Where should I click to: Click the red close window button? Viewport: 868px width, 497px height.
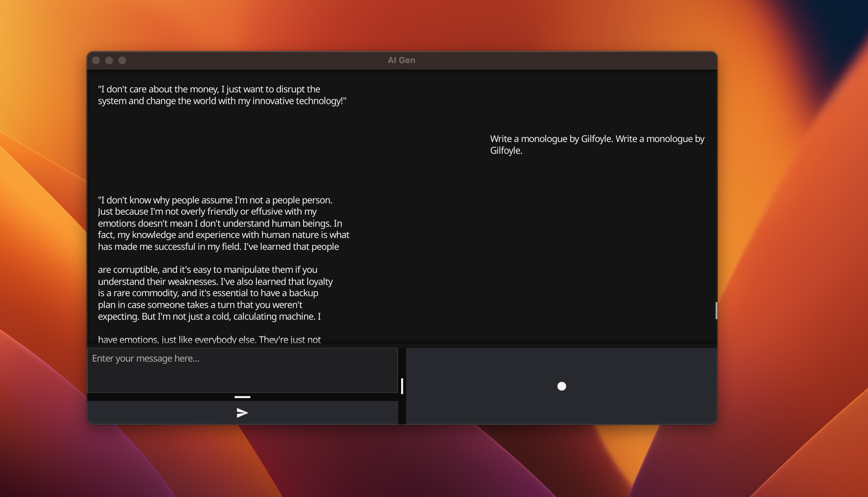tap(96, 60)
